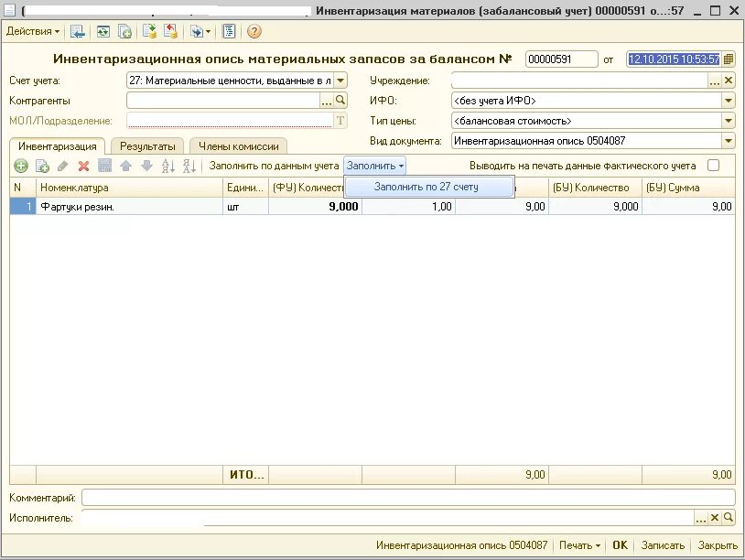Click the Закрыть button
Screen dimensions: 745x560
pos(718,544)
